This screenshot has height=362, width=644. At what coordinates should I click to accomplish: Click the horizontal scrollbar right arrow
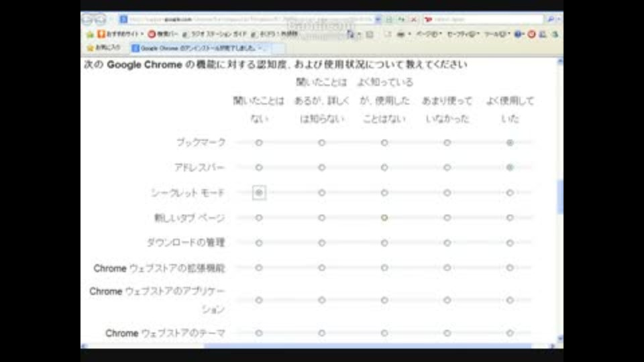(552, 346)
